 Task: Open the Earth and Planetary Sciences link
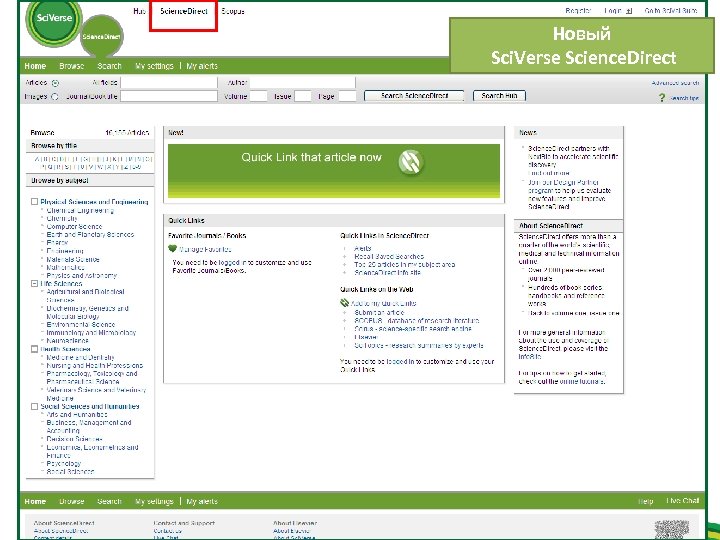(90, 234)
